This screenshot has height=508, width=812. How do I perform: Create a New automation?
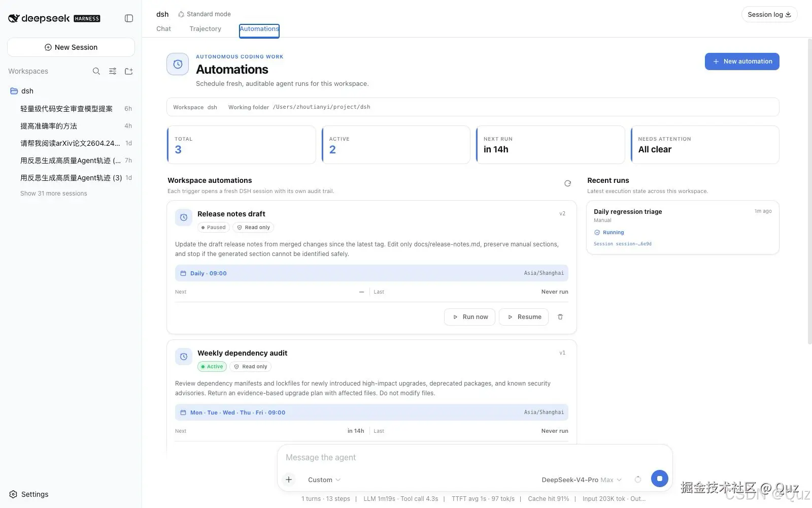(741, 61)
